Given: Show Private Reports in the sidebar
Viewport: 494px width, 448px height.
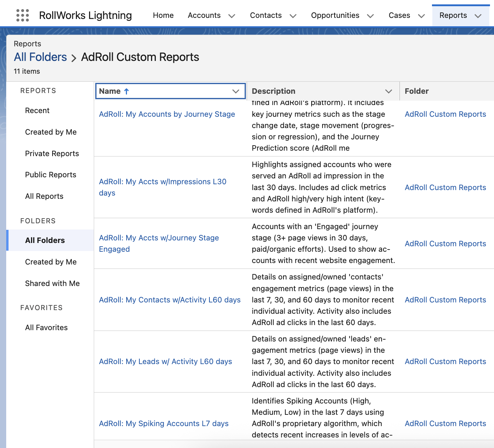Looking at the screenshot, I should (52, 154).
